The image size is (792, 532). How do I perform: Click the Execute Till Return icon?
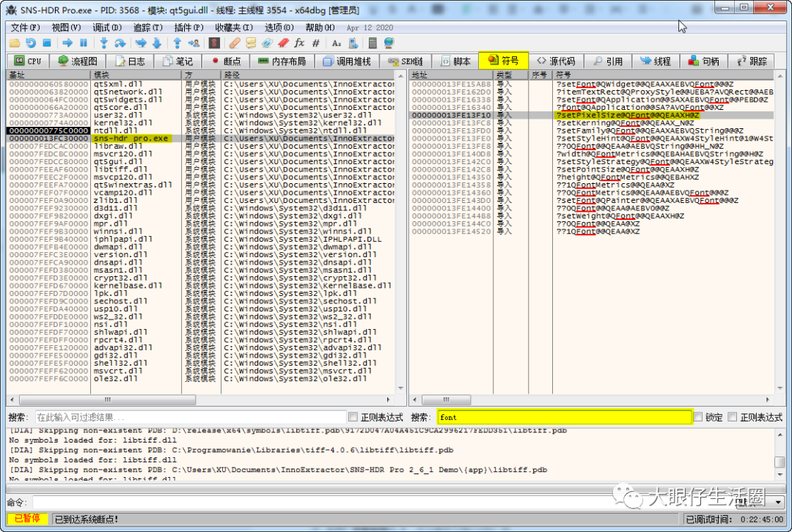tap(177, 43)
